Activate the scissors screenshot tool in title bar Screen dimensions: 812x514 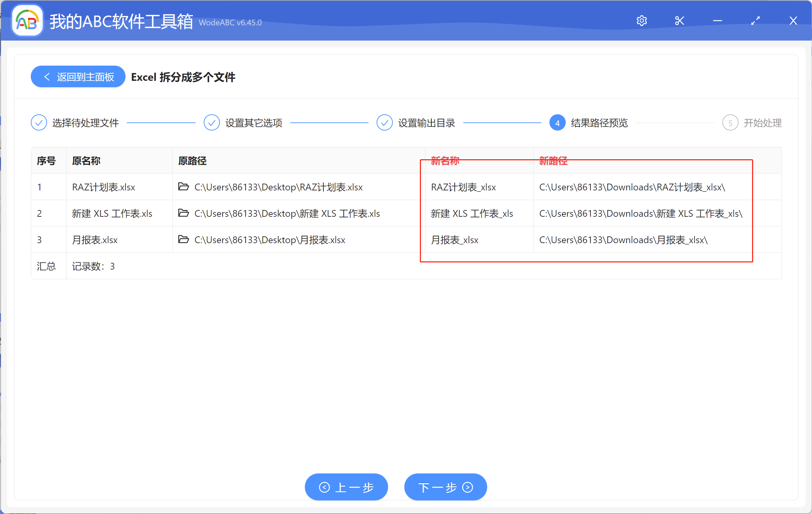click(679, 21)
